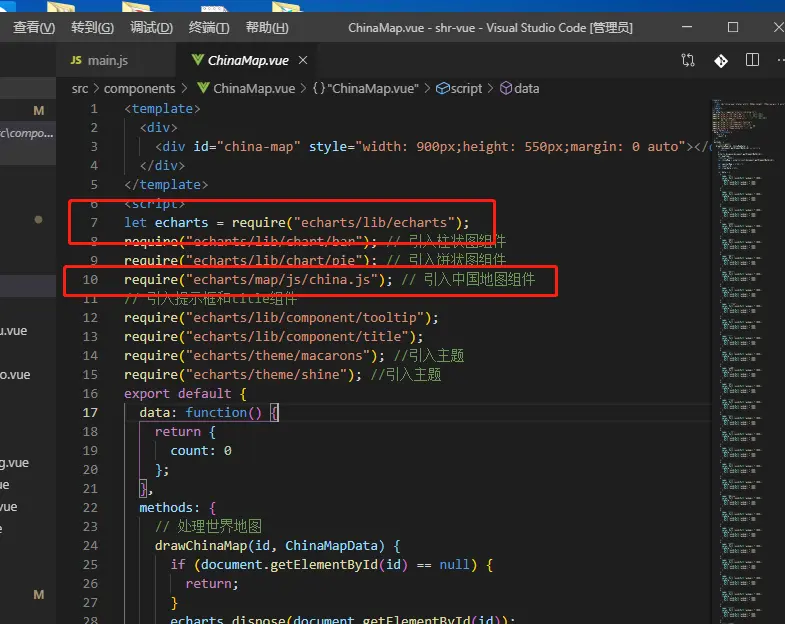Open the 终端(T) menu
Viewport: 785px width, 624px height.
(209, 28)
